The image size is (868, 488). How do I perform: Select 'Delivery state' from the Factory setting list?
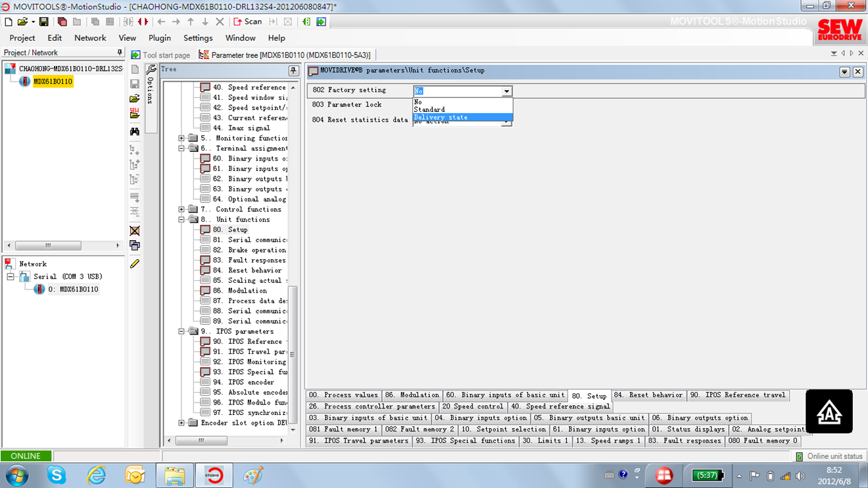[x=441, y=117]
